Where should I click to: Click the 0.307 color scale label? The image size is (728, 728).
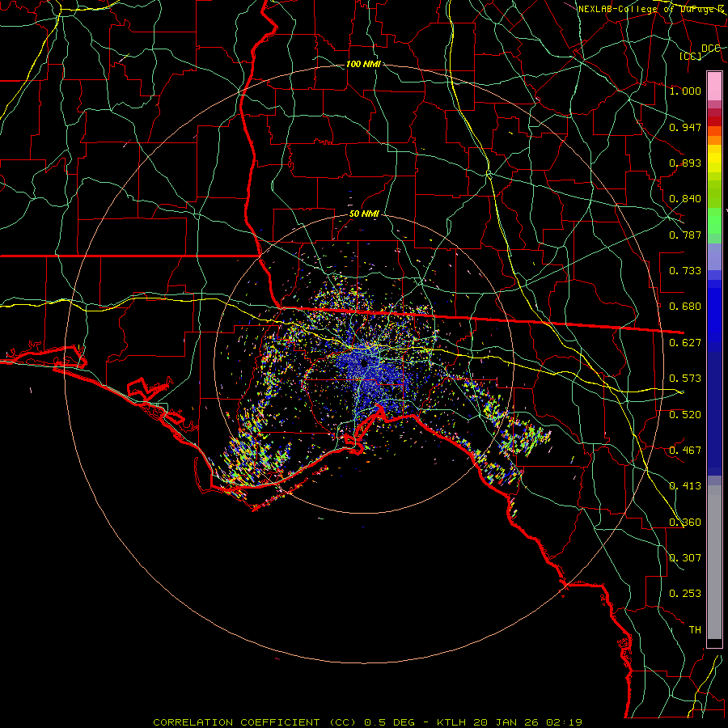point(685,558)
